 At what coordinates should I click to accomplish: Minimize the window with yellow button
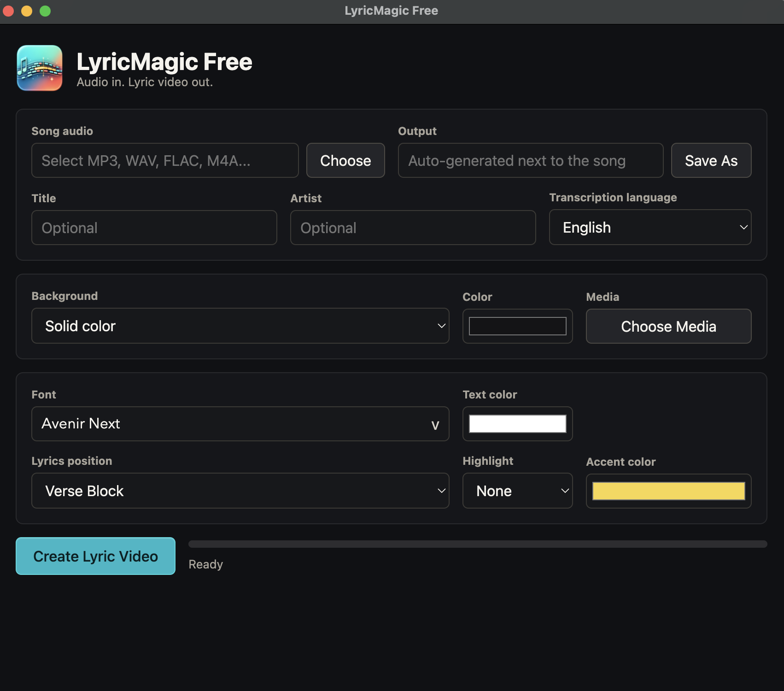(x=27, y=11)
